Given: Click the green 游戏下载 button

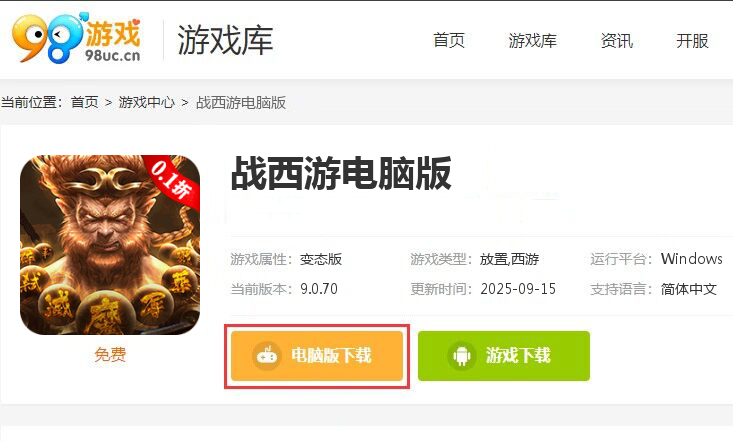Looking at the screenshot, I should 504,356.
